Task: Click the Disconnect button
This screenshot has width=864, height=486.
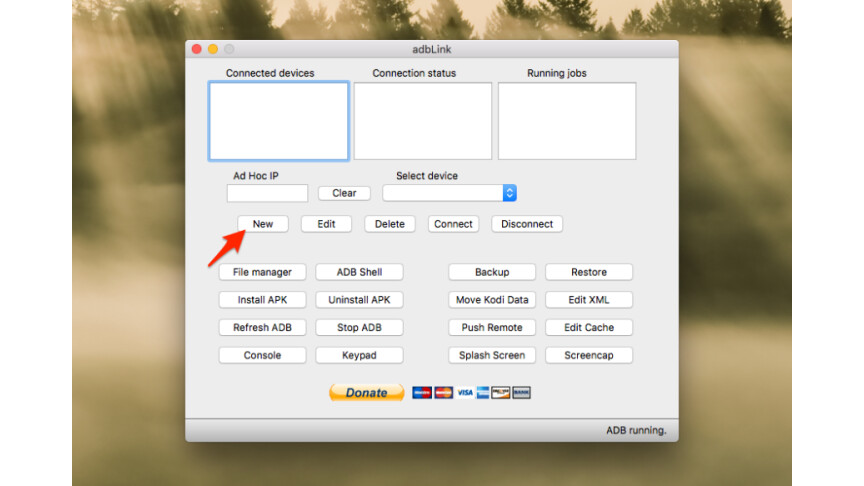Action: coord(527,224)
